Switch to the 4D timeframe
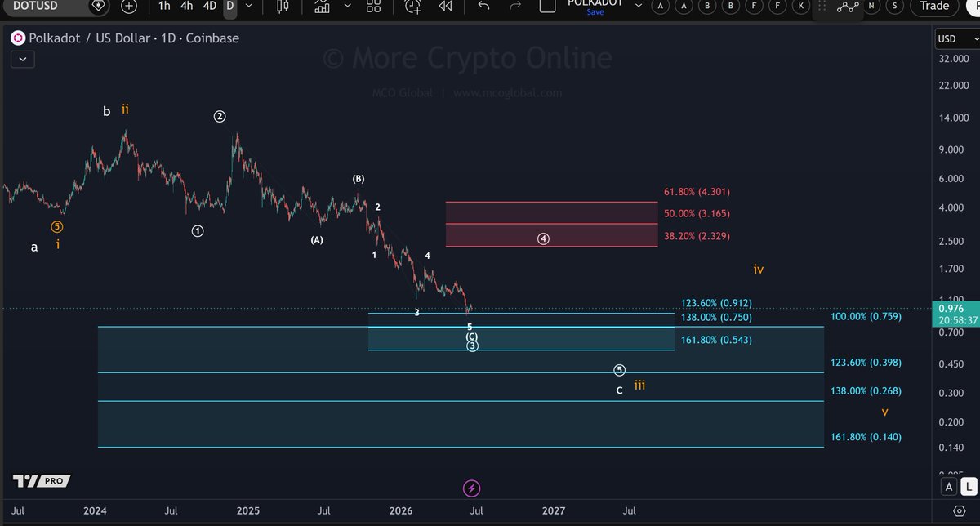 coord(210,6)
